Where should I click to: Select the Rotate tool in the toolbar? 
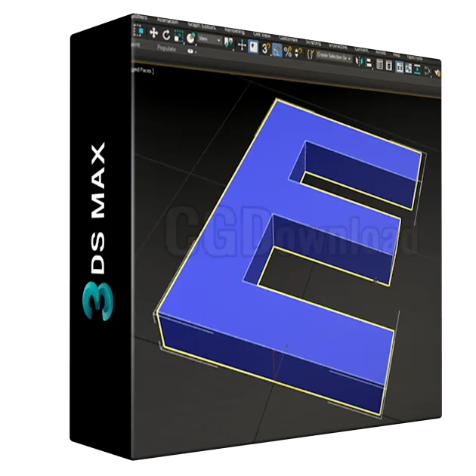click(x=166, y=35)
